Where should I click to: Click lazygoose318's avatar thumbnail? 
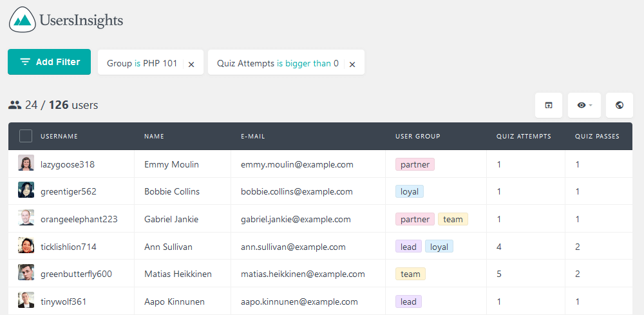pyautogui.click(x=26, y=163)
